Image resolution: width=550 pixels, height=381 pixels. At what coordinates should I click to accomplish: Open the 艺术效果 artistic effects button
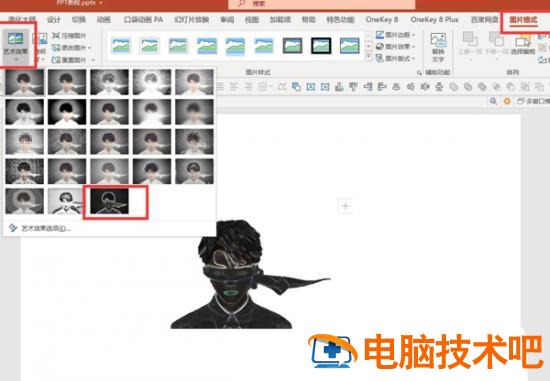(15, 46)
